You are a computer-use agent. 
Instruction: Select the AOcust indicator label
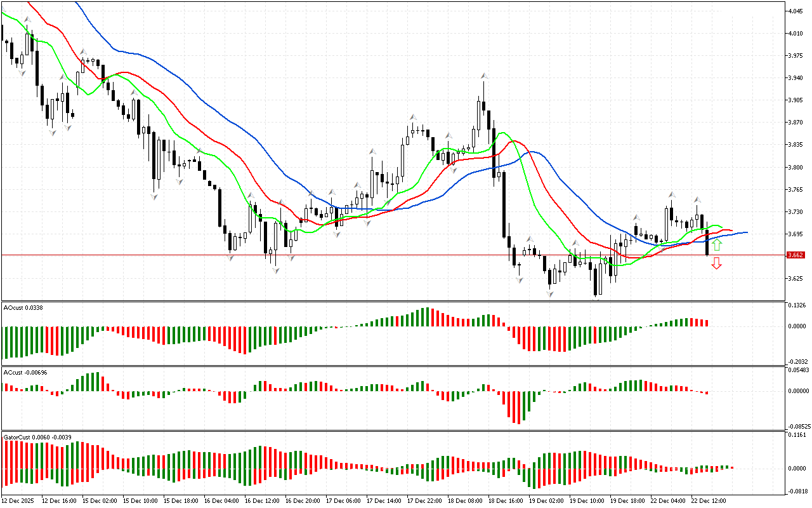(22, 308)
